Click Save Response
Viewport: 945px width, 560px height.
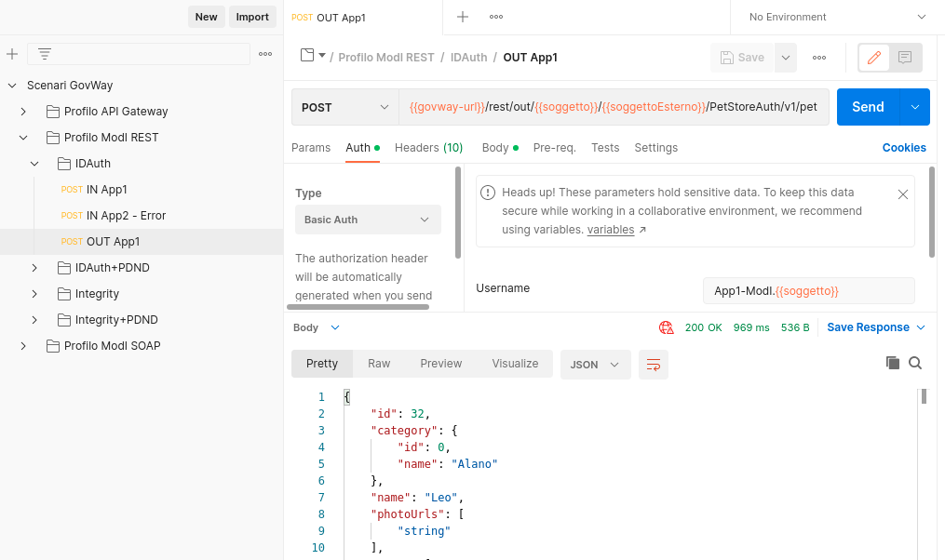(868, 327)
